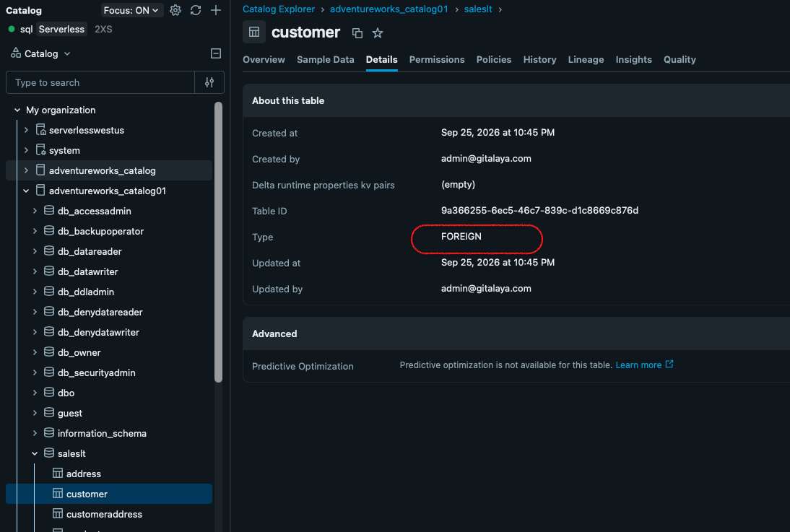Open the Focus: ON dropdown
This screenshot has width=790, height=532.
pyautogui.click(x=131, y=10)
